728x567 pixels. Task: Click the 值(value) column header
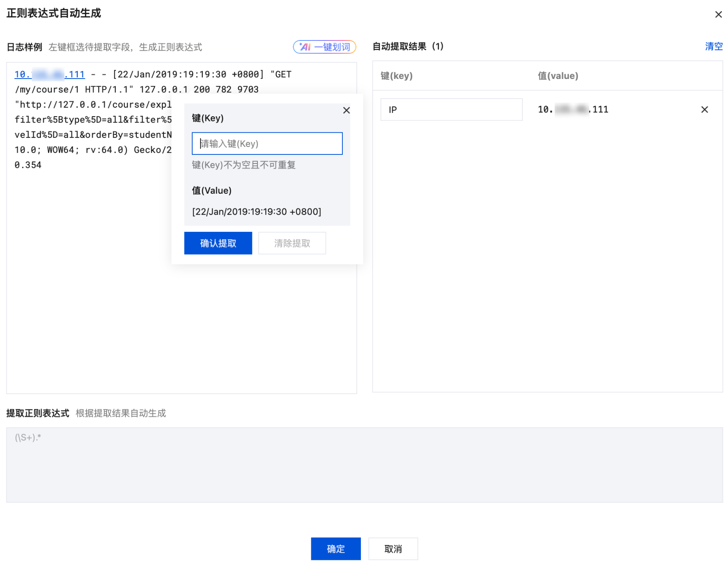pyautogui.click(x=558, y=76)
